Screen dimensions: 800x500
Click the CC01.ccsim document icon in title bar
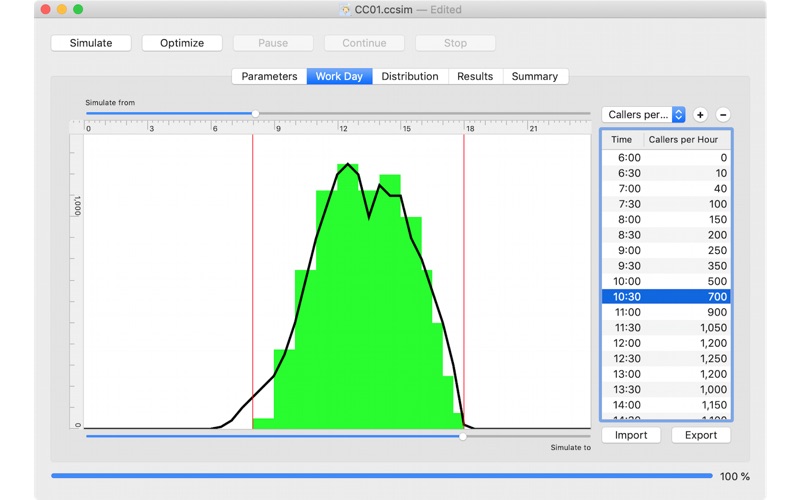tap(345, 10)
